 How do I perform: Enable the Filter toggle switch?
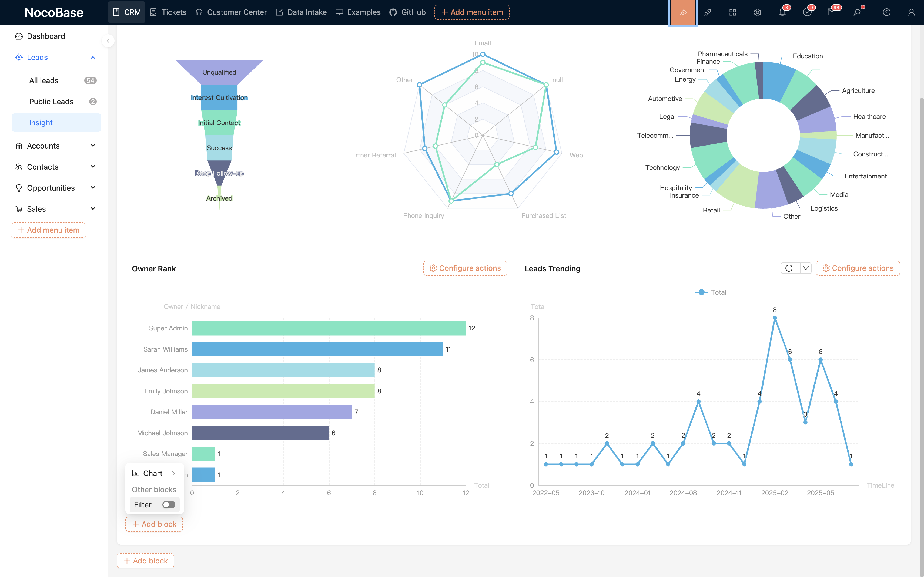click(x=168, y=504)
